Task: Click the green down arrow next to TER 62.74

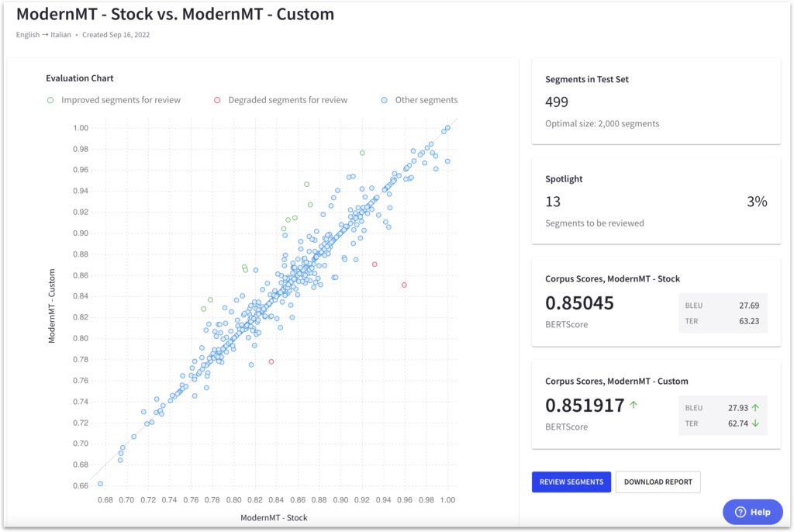Action: click(755, 423)
